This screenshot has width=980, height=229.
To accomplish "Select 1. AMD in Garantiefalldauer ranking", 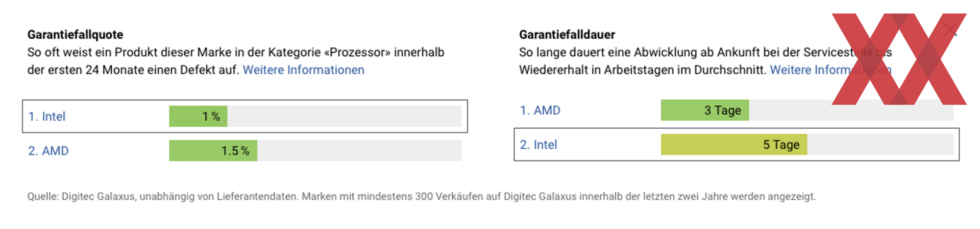I will pos(540,110).
